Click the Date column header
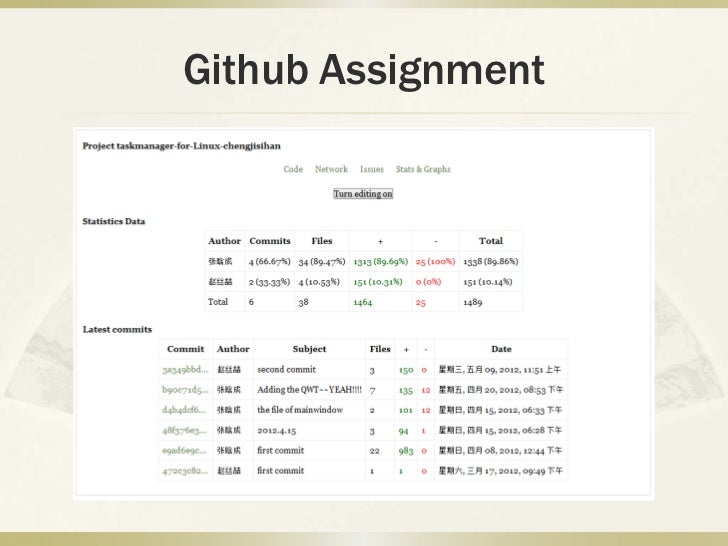The width and height of the screenshot is (728, 546). click(501, 349)
